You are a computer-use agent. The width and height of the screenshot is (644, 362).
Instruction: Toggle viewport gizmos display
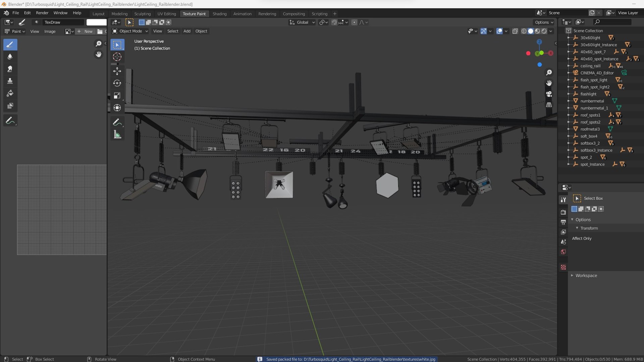pyautogui.click(x=483, y=31)
